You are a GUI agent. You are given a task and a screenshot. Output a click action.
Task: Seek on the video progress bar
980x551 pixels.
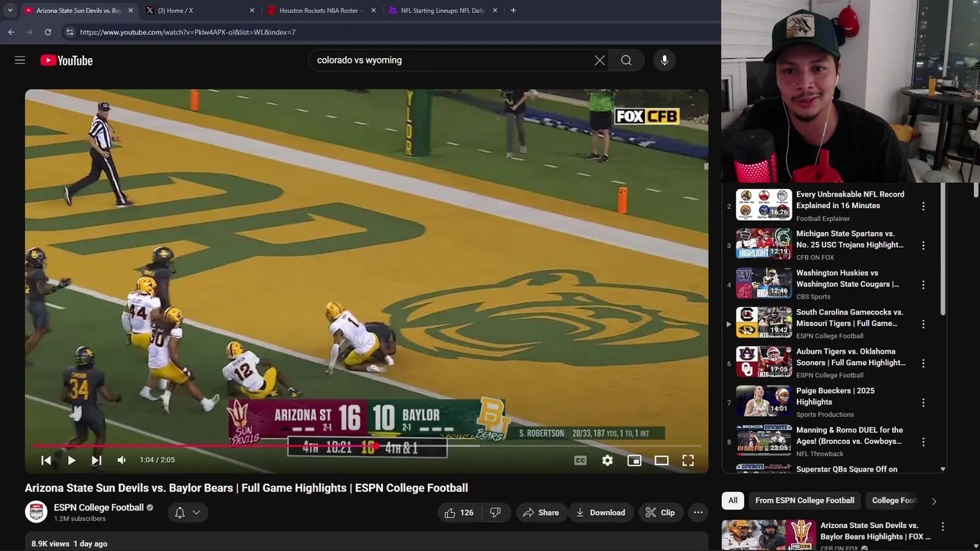(x=367, y=445)
